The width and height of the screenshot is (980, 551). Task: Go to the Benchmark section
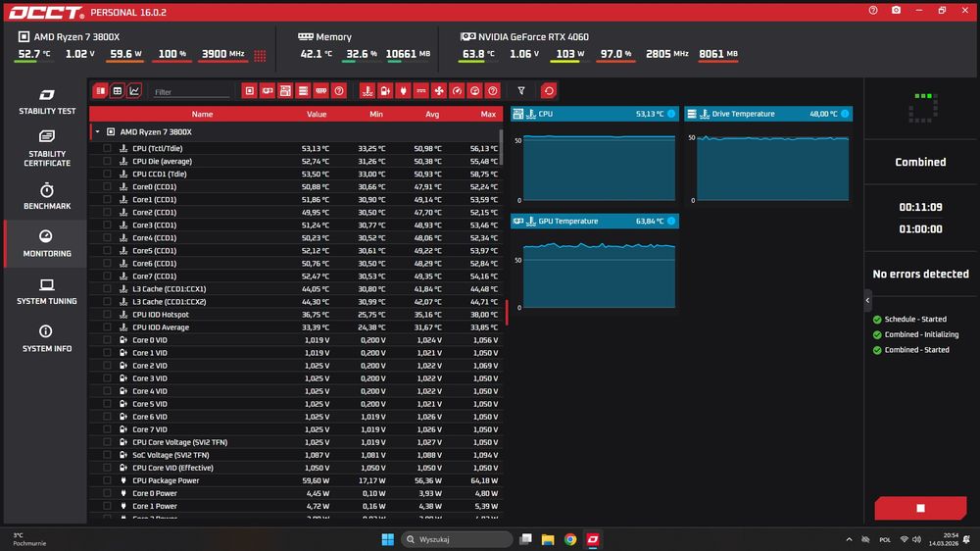[46, 196]
